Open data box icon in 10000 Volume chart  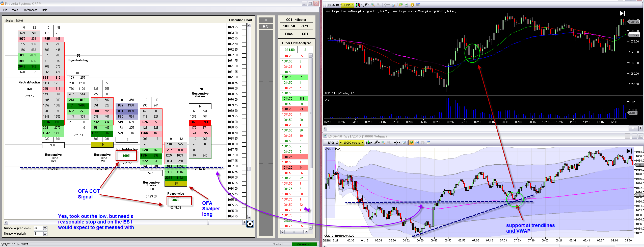[428, 143]
